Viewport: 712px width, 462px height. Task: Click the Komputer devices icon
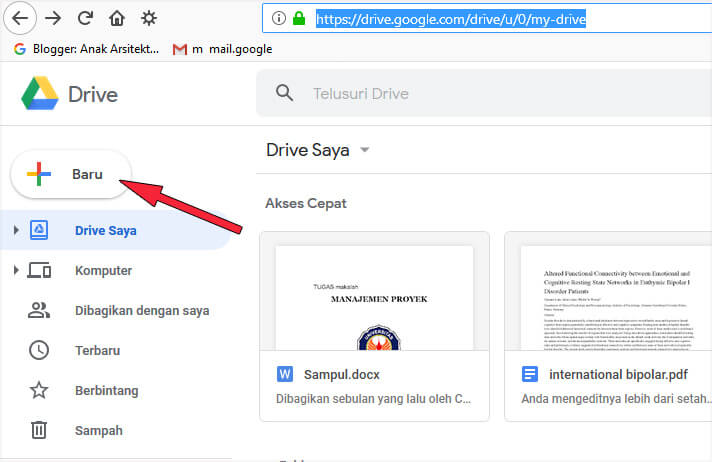coord(39,270)
